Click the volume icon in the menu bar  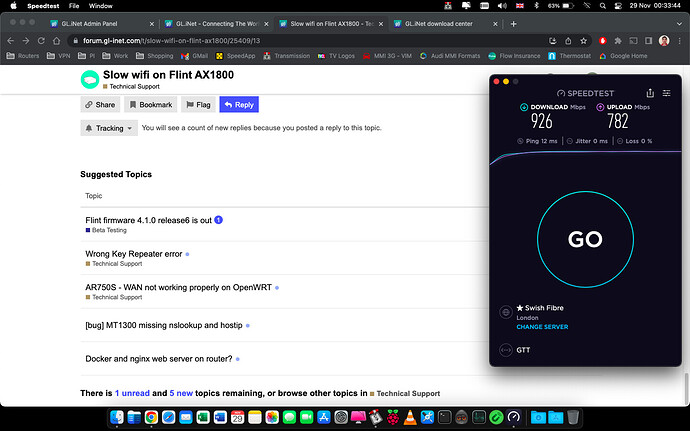502,6
